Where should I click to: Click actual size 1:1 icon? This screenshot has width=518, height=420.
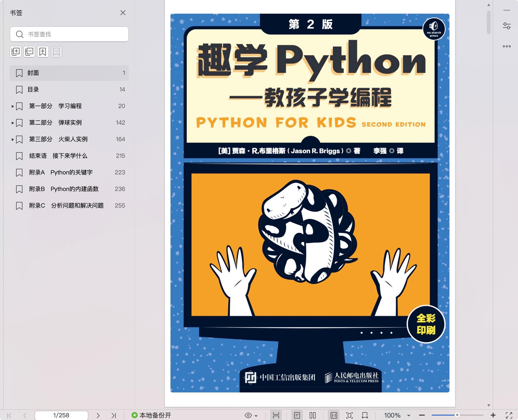334,415
